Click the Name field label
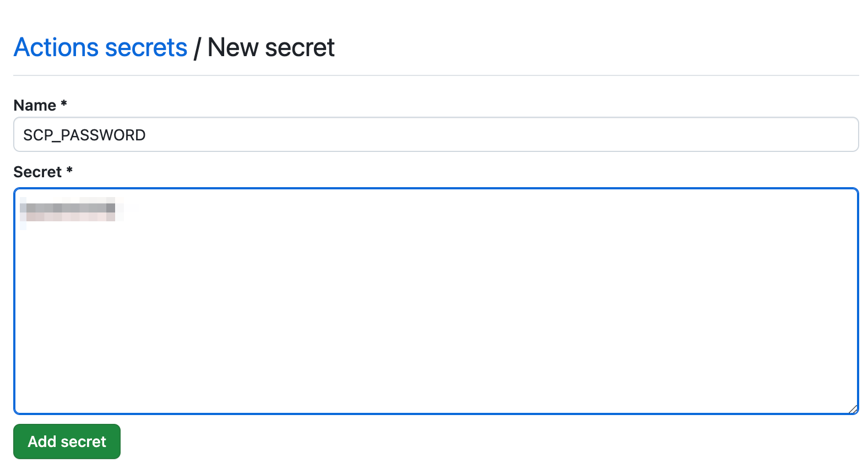 pos(35,106)
